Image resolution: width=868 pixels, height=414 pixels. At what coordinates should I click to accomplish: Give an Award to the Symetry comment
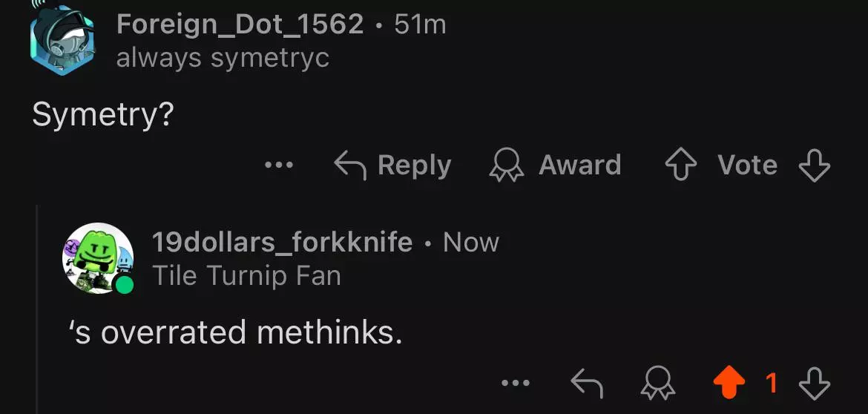579,165
